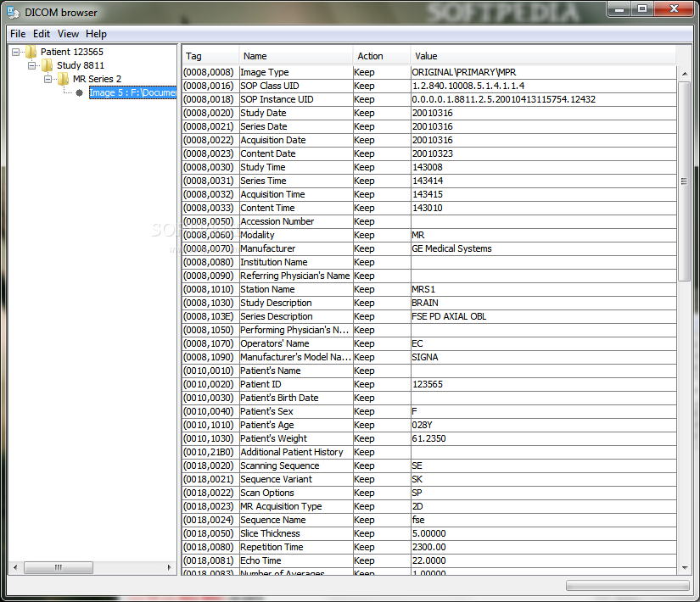Select the MR Series 2 tree label
The width and height of the screenshot is (700, 602).
[97, 79]
